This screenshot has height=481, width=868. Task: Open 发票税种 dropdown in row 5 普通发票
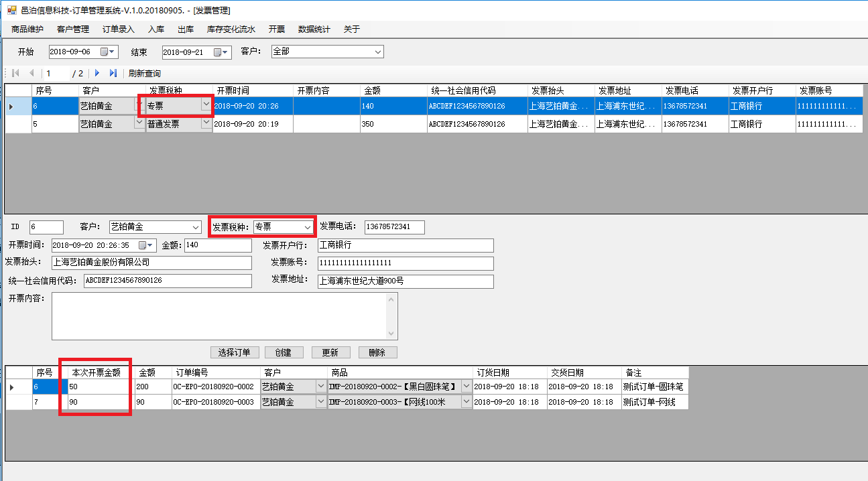pos(205,124)
